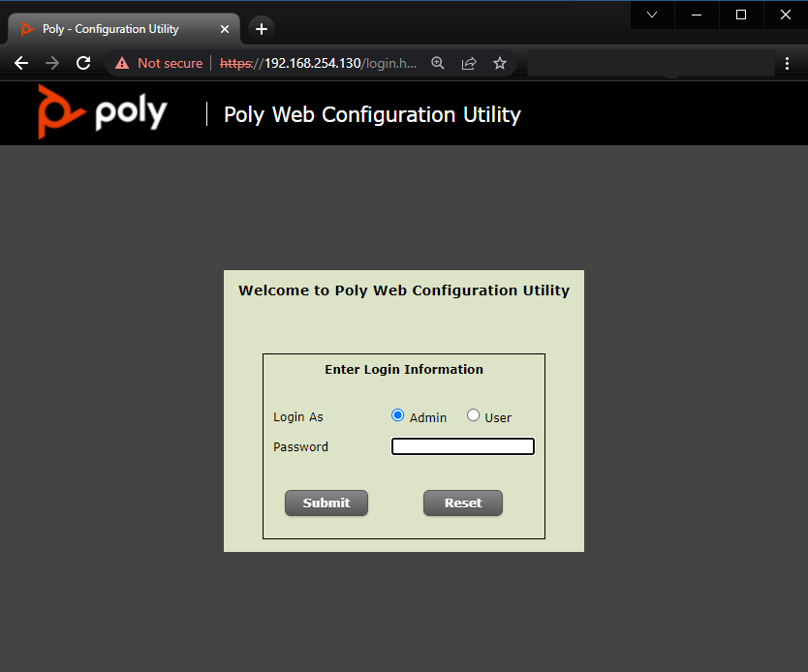Open the Chrome three-dot menu
This screenshot has width=808, height=672.
tap(787, 63)
